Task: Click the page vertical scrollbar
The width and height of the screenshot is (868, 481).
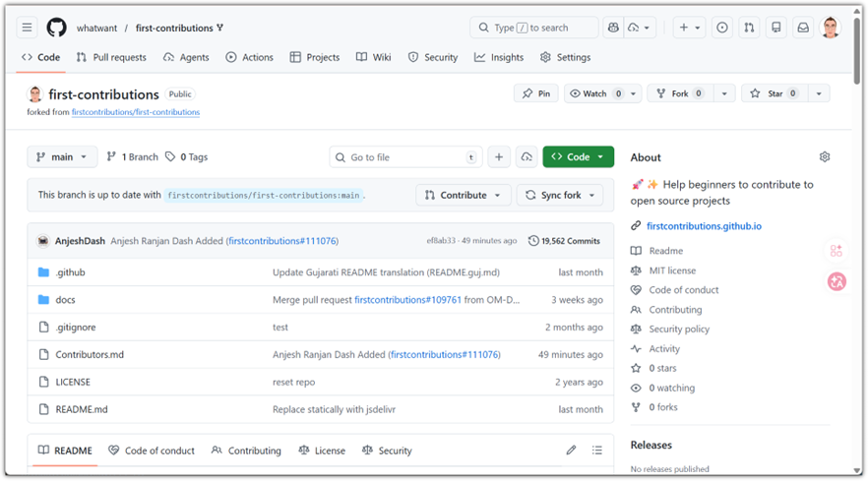Action: [857, 51]
